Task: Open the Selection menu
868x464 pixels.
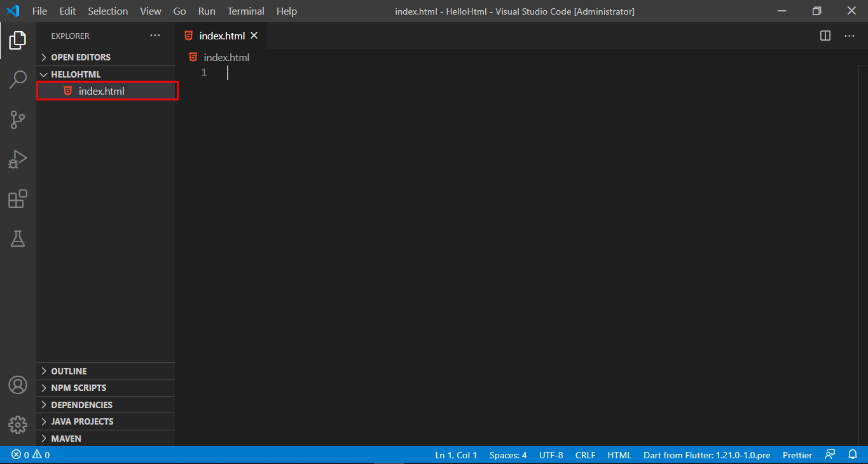Action: point(107,11)
